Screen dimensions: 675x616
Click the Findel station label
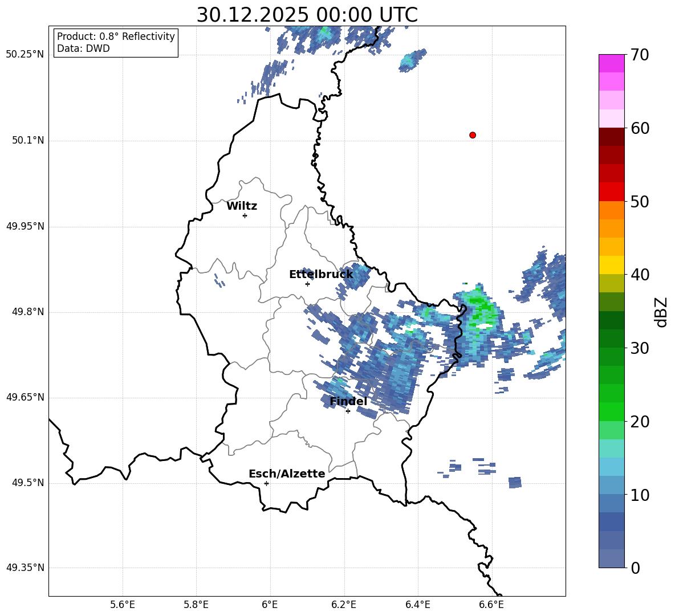(x=348, y=401)
